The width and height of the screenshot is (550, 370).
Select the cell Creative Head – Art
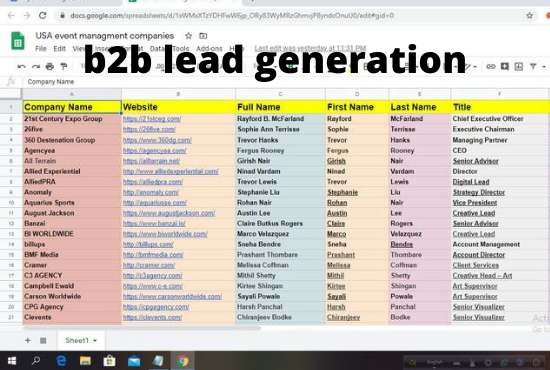499,276
